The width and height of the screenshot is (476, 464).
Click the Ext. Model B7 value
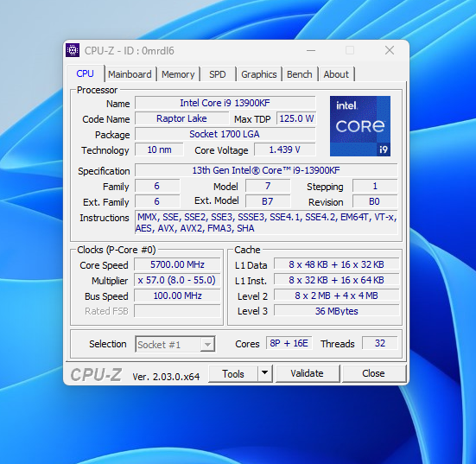268,201
